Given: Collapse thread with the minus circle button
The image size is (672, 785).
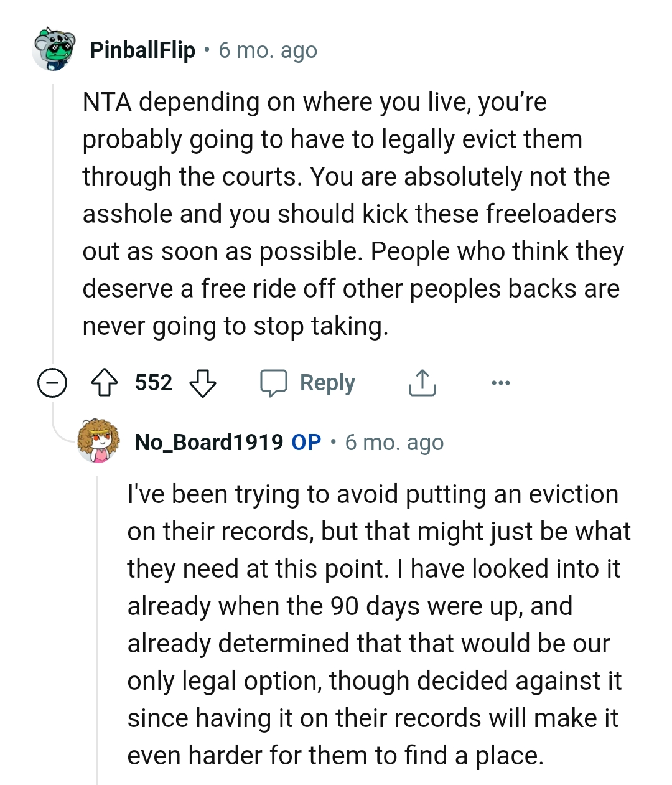Looking at the screenshot, I should (52, 383).
